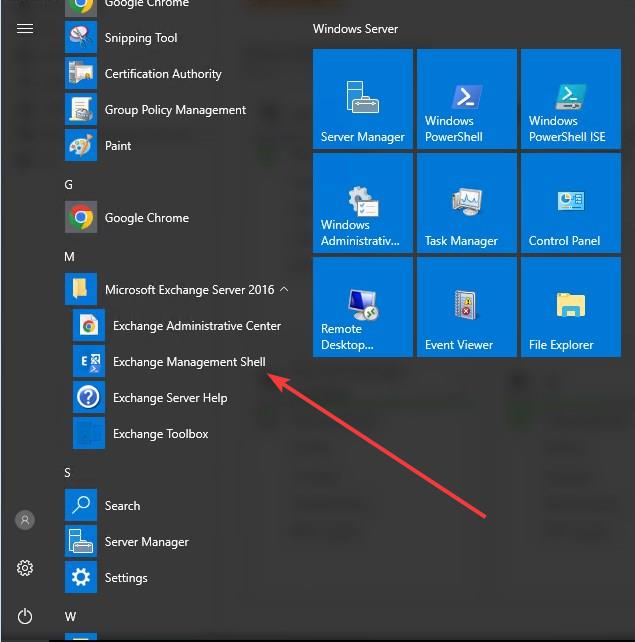Click the Exchange Management Shell icon
635x642 pixels.
click(x=89, y=362)
